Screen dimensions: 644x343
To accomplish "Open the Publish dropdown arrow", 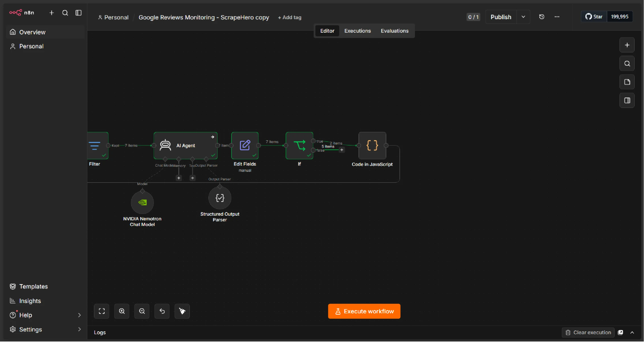I will [x=523, y=17].
